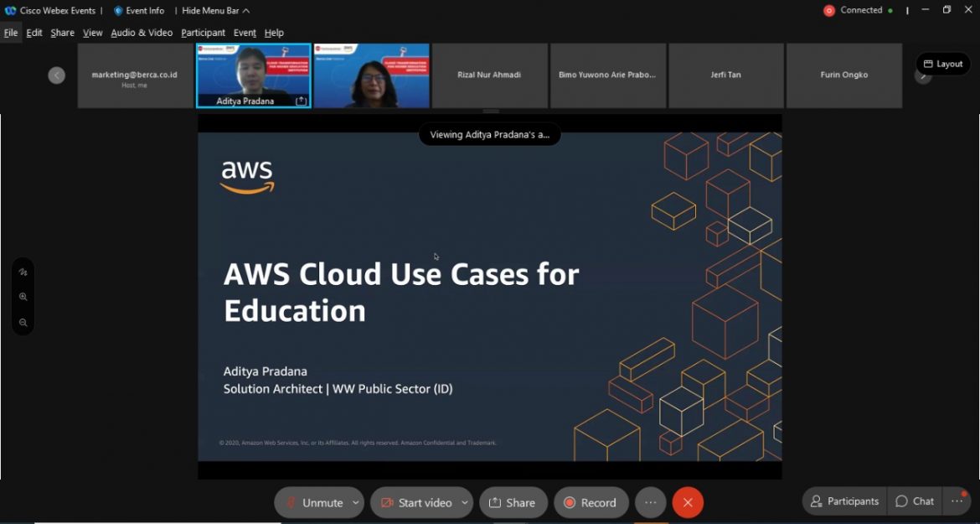Open the Edit menu
980x524 pixels.
pyautogui.click(x=34, y=33)
